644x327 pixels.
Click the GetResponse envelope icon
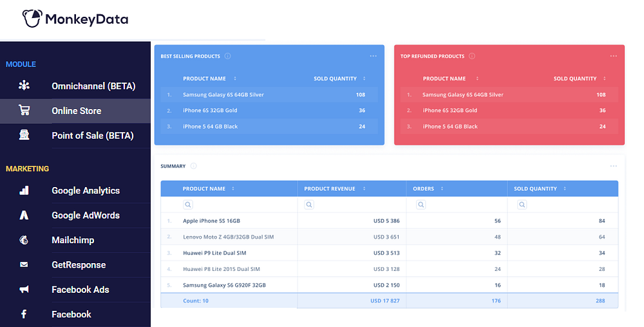click(24, 264)
